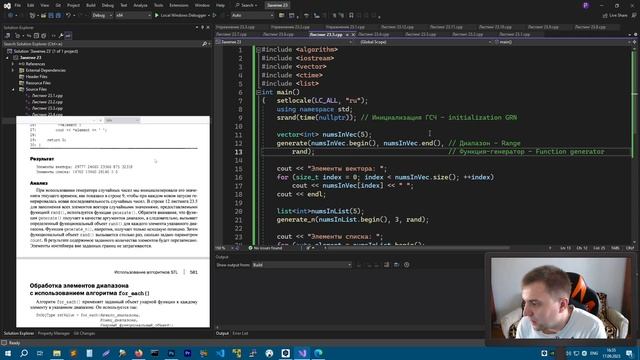Start Local Windows Debugger with green arrow
This screenshot has height=360, width=640.
[x=157, y=16]
